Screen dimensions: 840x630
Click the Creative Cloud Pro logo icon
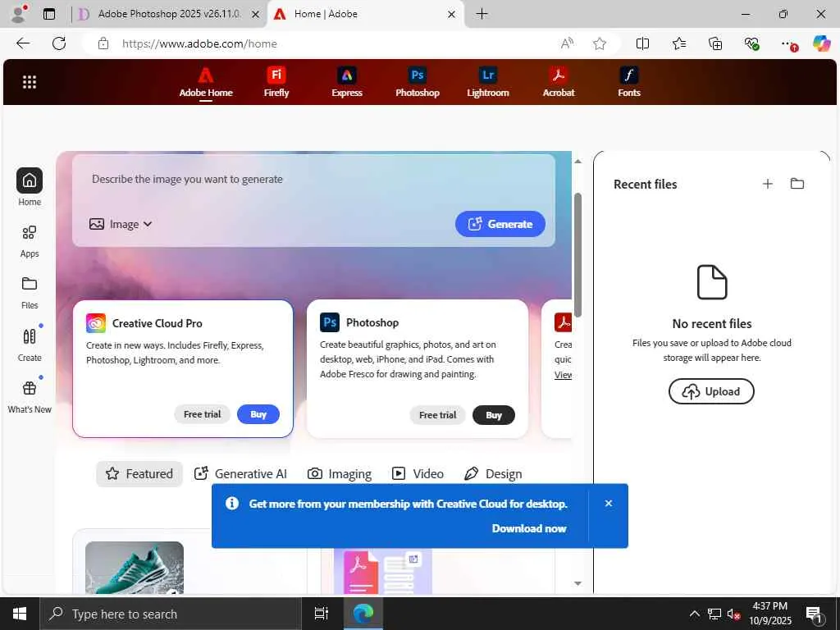[x=96, y=323]
